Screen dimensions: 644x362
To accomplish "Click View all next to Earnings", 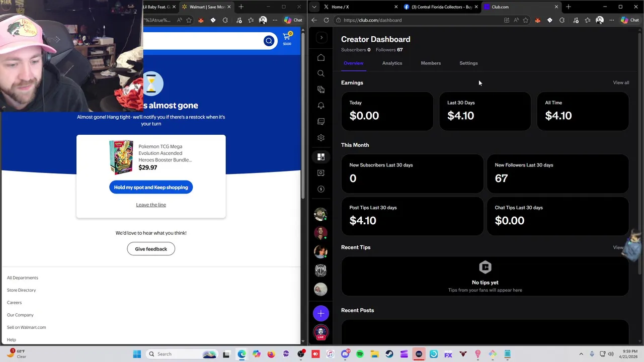I will (x=621, y=82).
